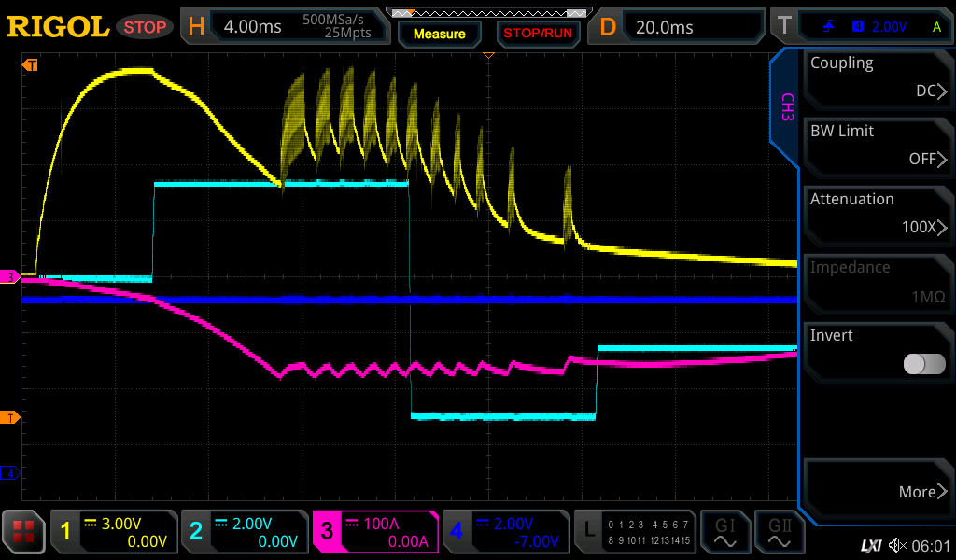Expand the Coupling DC option
The image size is (956, 560).
point(878,78)
